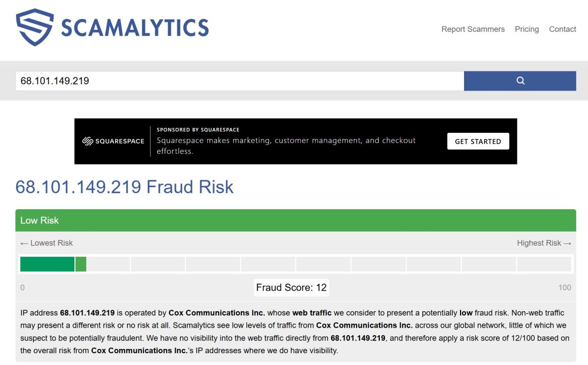Click the Lowest Risk arrow label
This screenshot has height=365, width=588.
46,243
